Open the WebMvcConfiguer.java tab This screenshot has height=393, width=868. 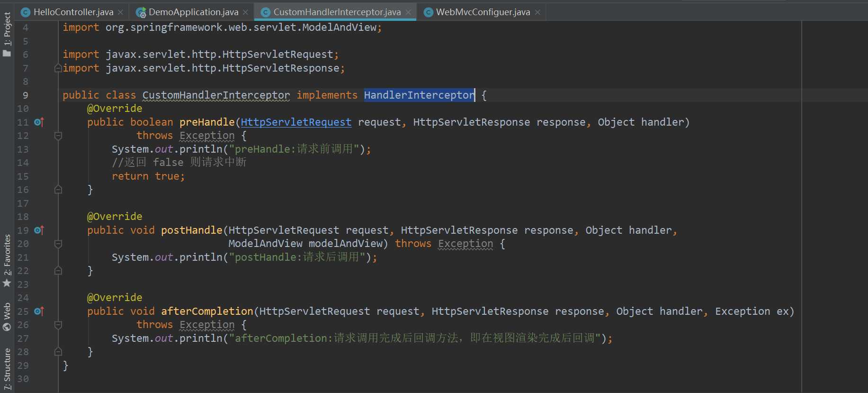pyautogui.click(x=483, y=12)
